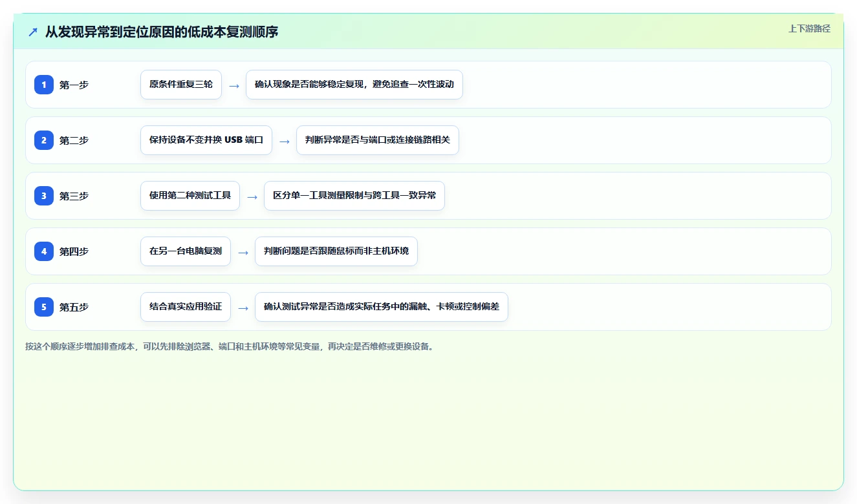The width and height of the screenshot is (857, 504).
Task: Click the arrow after 保持设备不变并换 USB 端口
Action: pyautogui.click(x=285, y=141)
